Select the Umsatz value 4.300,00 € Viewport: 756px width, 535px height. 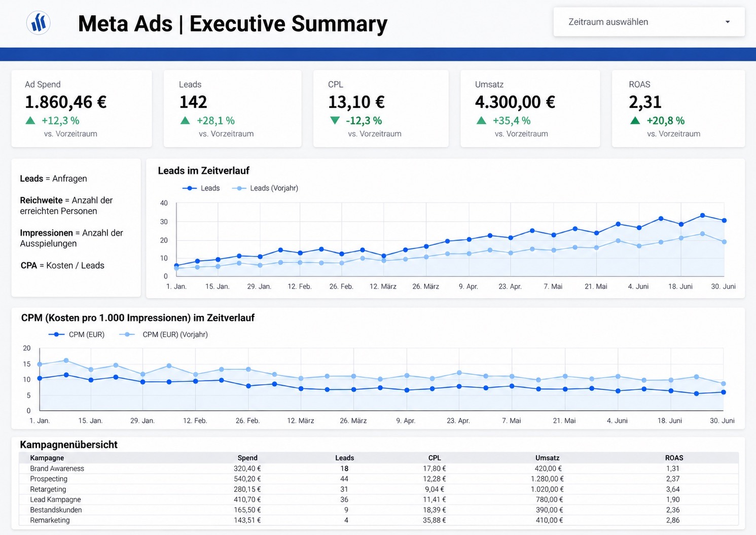tap(515, 102)
